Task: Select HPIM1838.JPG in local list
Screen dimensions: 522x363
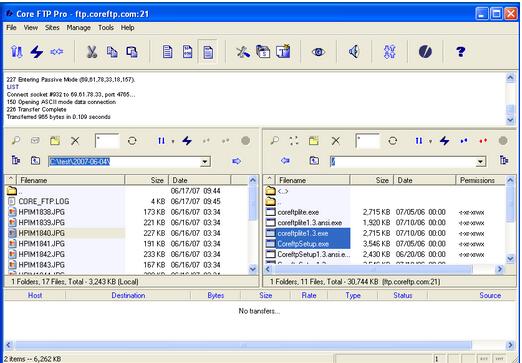Action: pyautogui.click(x=42, y=212)
